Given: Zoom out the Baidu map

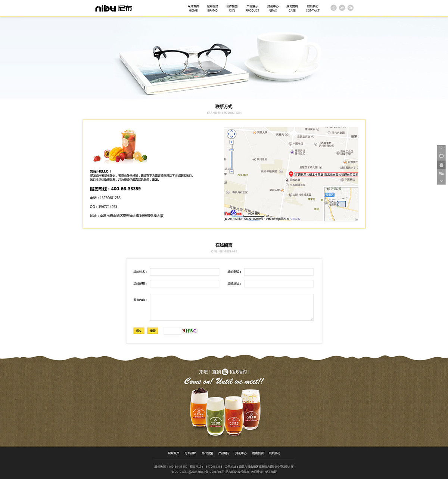Looking at the screenshot, I should pyautogui.click(x=231, y=172).
